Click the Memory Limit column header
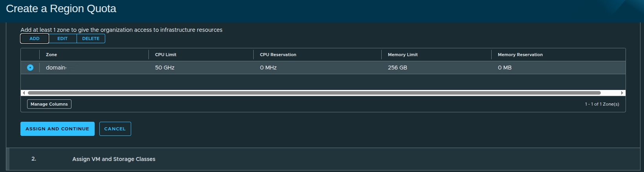The height and width of the screenshot is (172, 644). coord(402,55)
